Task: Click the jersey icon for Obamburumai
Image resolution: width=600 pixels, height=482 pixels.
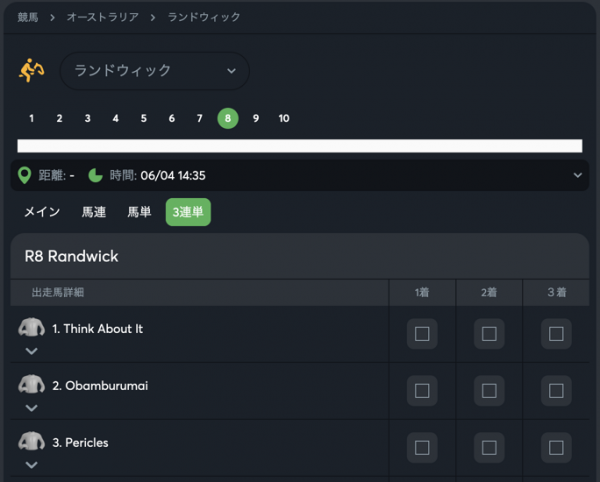Action: (31, 384)
